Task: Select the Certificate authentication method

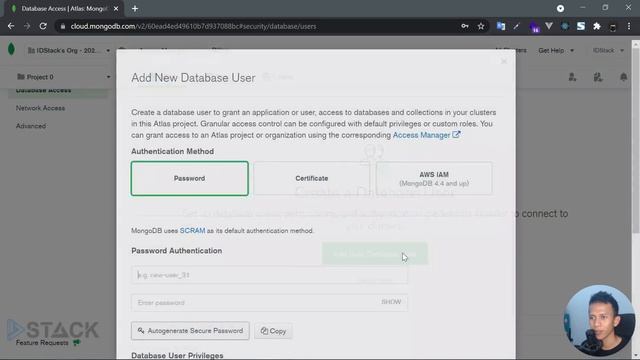Action: point(311,178)
